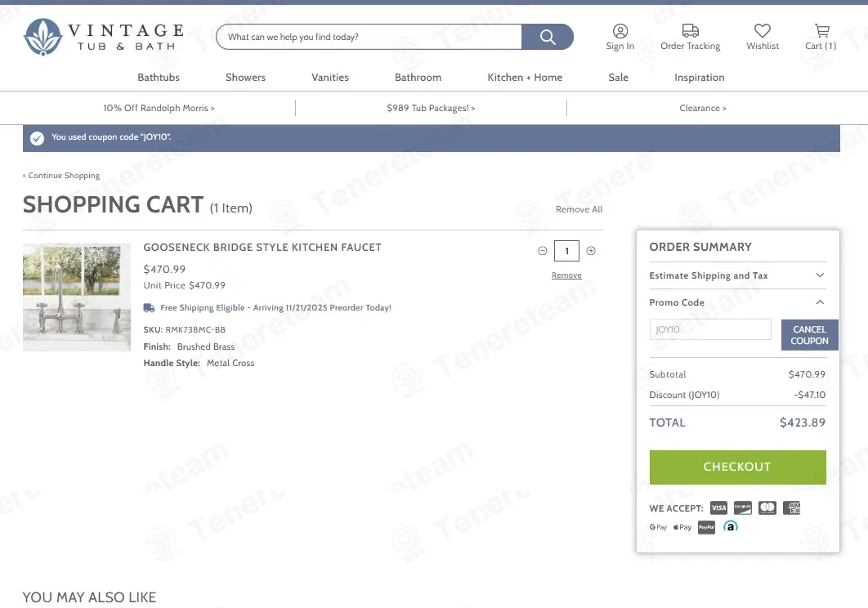Click the TOTAL $423.89 amount

[802, 422]
